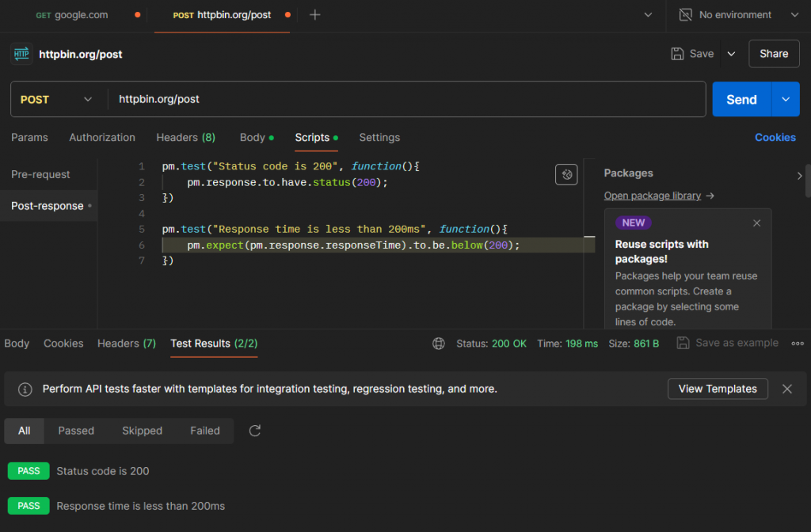Click the arrow next to Open package library

[710, 196]
